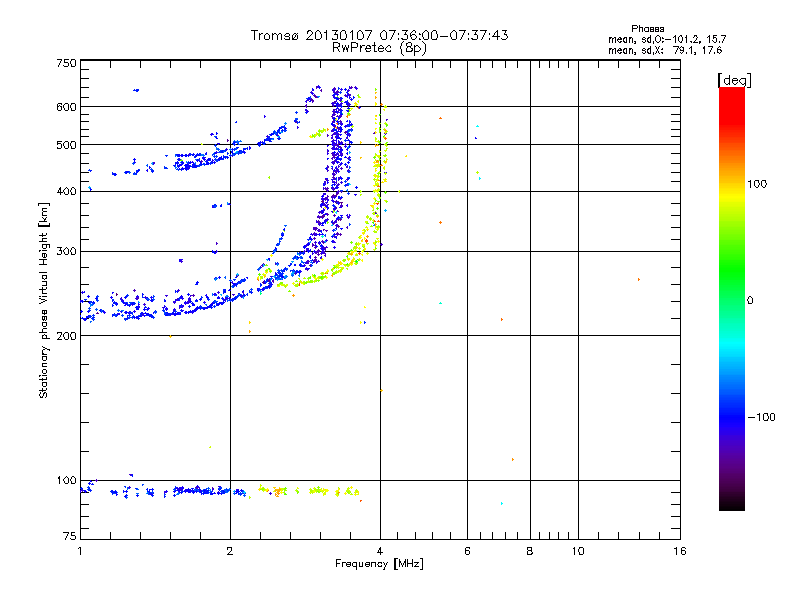Click y-axis tick label '100' on height axis

tap(66, 480)
